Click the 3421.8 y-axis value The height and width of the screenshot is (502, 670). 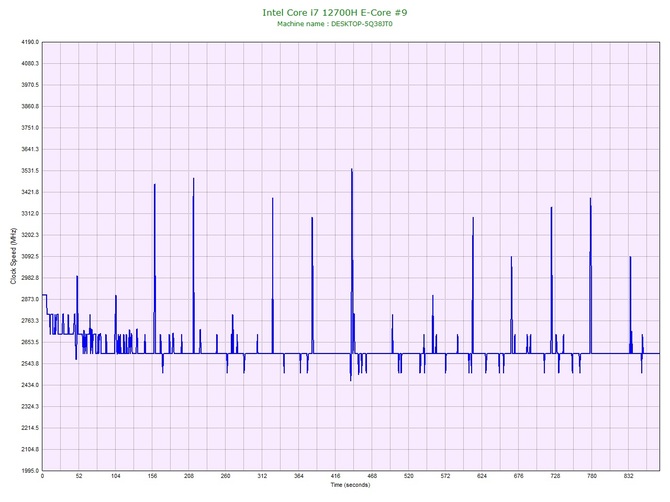(30, 192)
